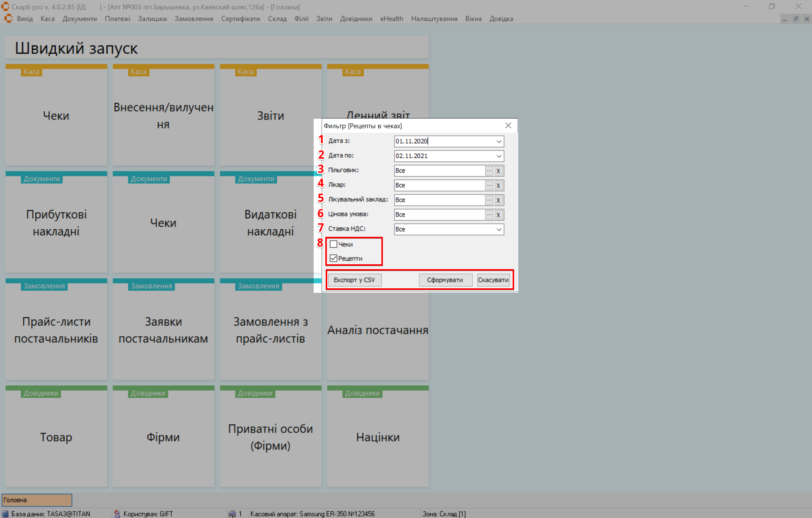812x518 pixels.
Task: Open the eHealth menu
Action: 392,19
